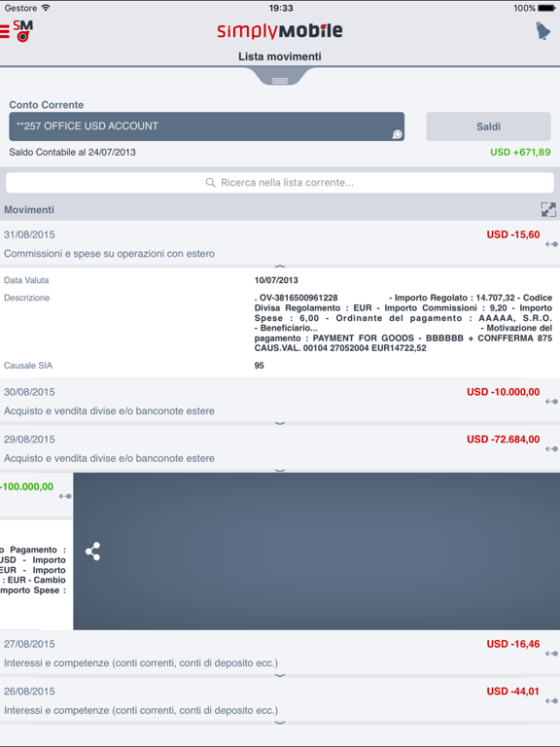Tap swipe arrow icon on USD -44,01 row
The height and width of the screenshot is (747, 560).
(x=551, y=700)
